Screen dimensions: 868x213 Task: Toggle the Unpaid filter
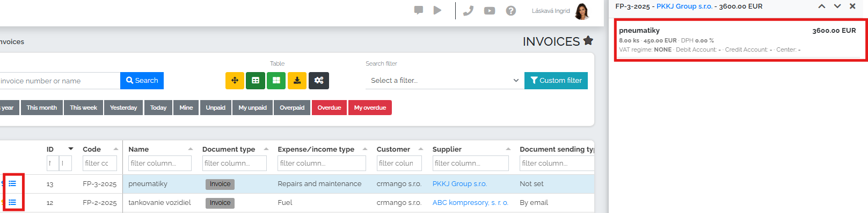[x=216, y=108]
